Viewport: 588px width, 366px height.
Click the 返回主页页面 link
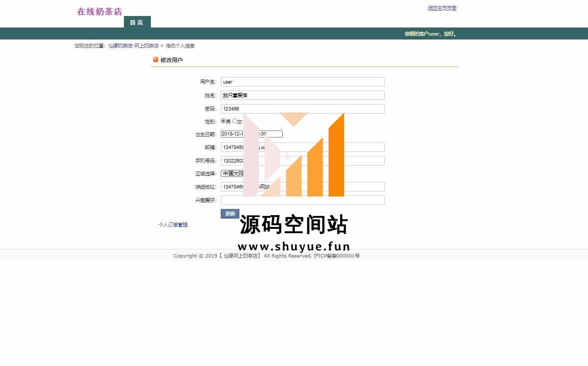(442, 8)
